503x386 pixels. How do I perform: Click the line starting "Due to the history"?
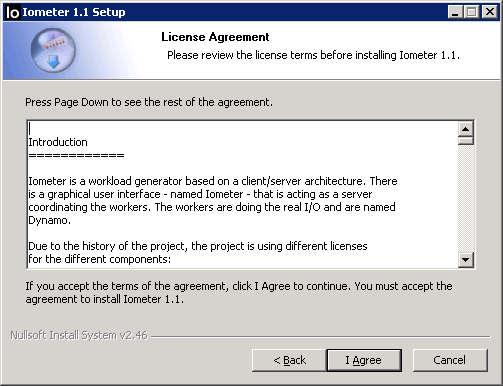[198, 246]
